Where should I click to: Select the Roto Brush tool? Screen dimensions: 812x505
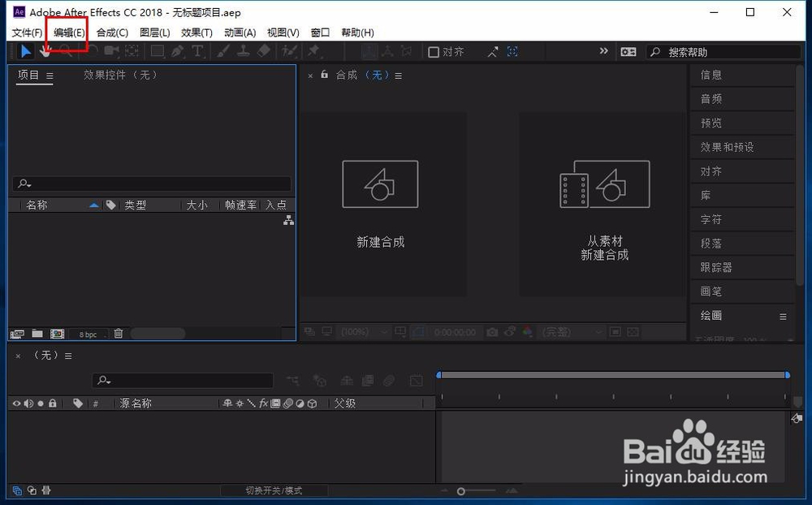(289, 51)
